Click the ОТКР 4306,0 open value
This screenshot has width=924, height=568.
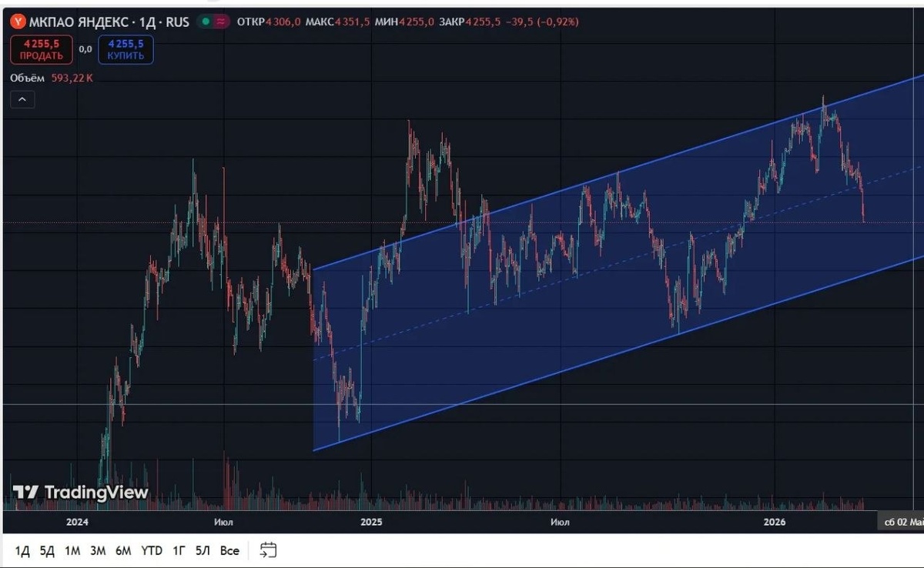pyautogui.click(x=269, y=22)
